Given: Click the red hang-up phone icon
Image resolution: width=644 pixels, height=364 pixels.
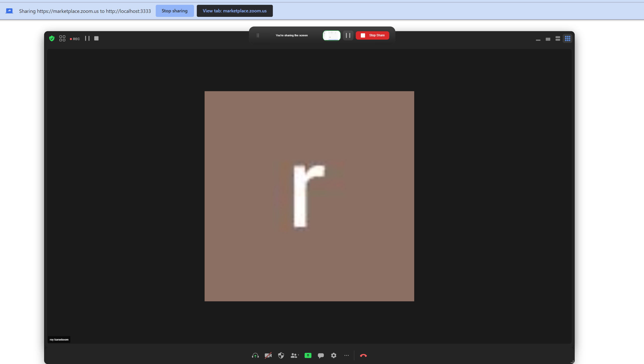Looking at the screenshot, I should (x=363, y=355).
